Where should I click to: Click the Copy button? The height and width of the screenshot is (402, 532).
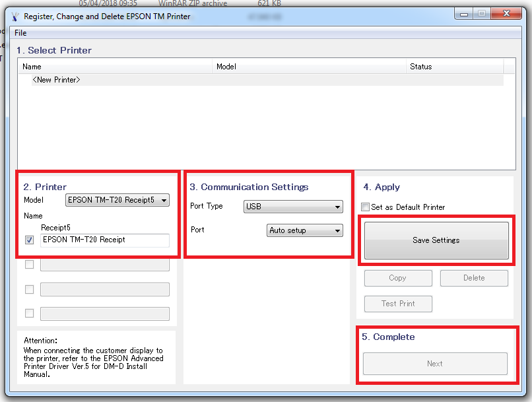(x=398, y=278)
